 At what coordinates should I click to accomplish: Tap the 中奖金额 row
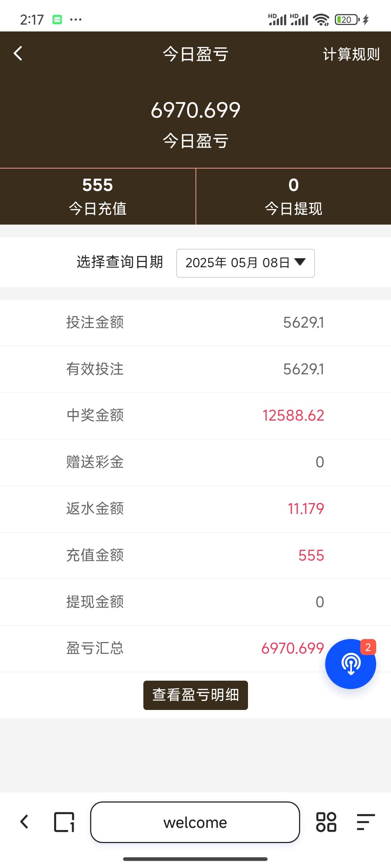pyautogui.click(x=195, y=416)
